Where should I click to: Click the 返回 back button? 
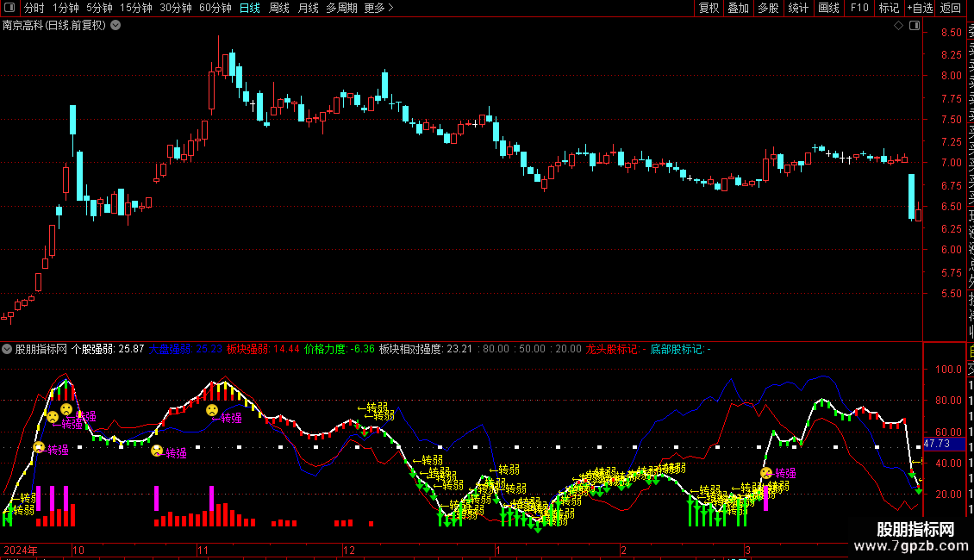pyautogui.click(x=951, y=8)
